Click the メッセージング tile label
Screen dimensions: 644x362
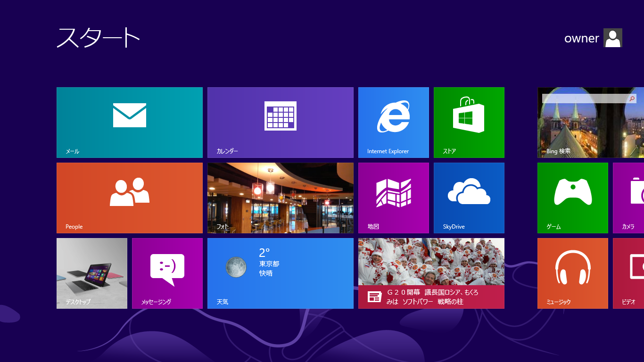(156, 302)
